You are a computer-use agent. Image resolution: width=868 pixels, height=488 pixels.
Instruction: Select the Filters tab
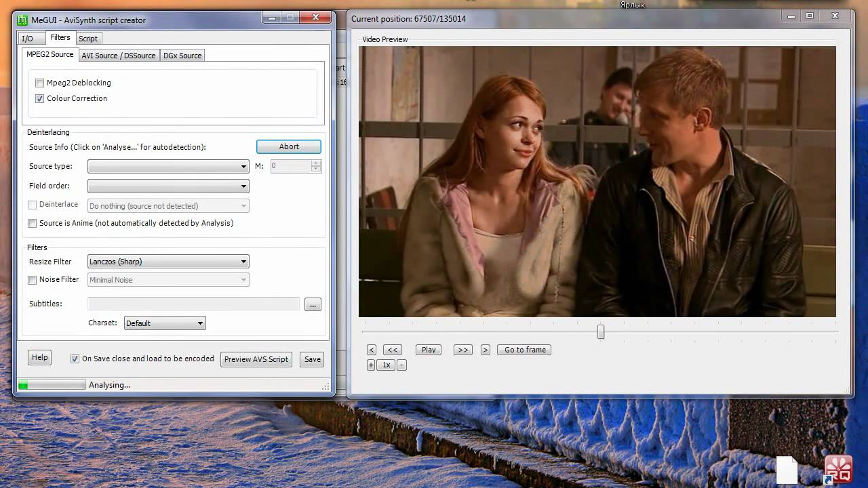click(60, 37)
